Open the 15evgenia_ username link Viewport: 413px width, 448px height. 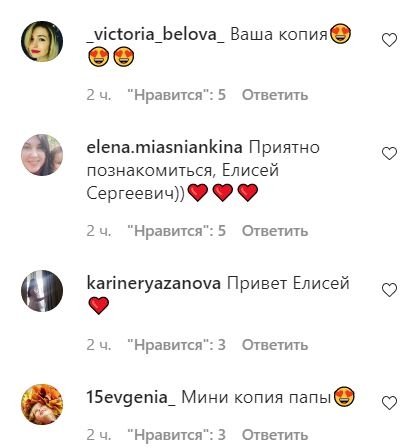click(x=131, y=397)
